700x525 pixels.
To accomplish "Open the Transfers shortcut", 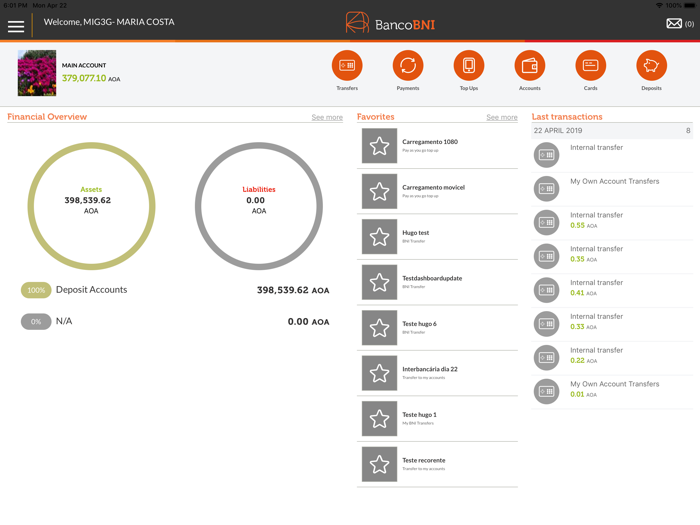I will pyautogui.click(x=347, y=66).
